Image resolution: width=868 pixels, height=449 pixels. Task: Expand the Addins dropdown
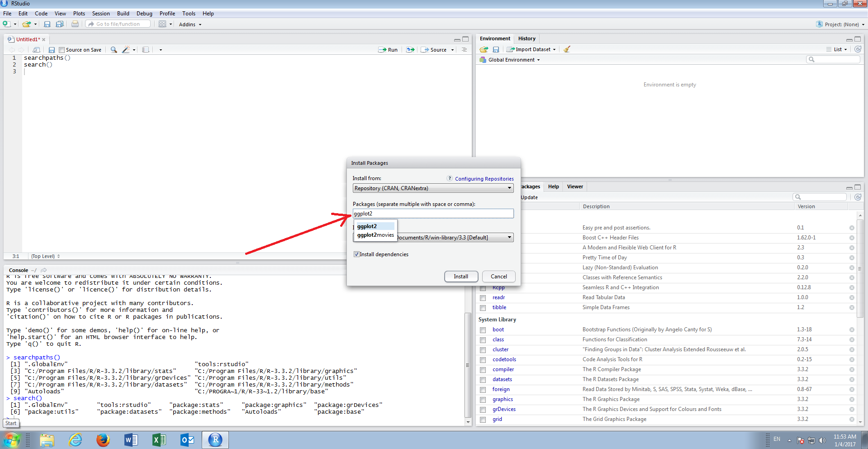click(x=190, y=24)
